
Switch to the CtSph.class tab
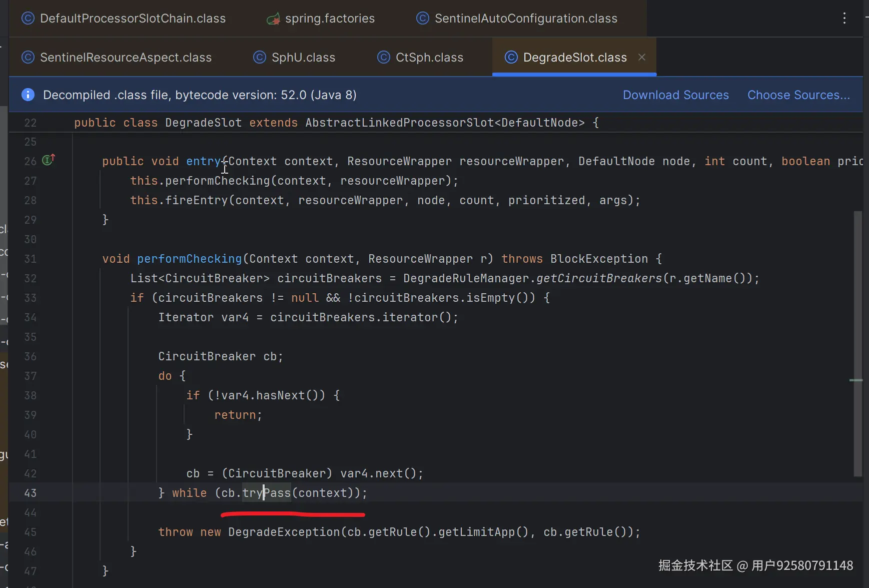coord(421,58)
